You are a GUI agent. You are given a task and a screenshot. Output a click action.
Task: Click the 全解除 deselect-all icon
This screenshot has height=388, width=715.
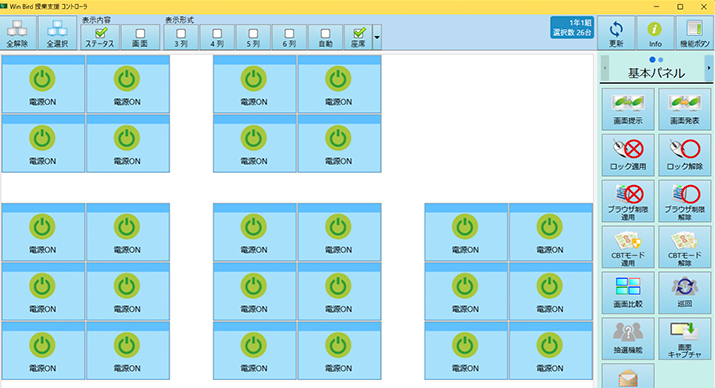[x=18, y=33]
